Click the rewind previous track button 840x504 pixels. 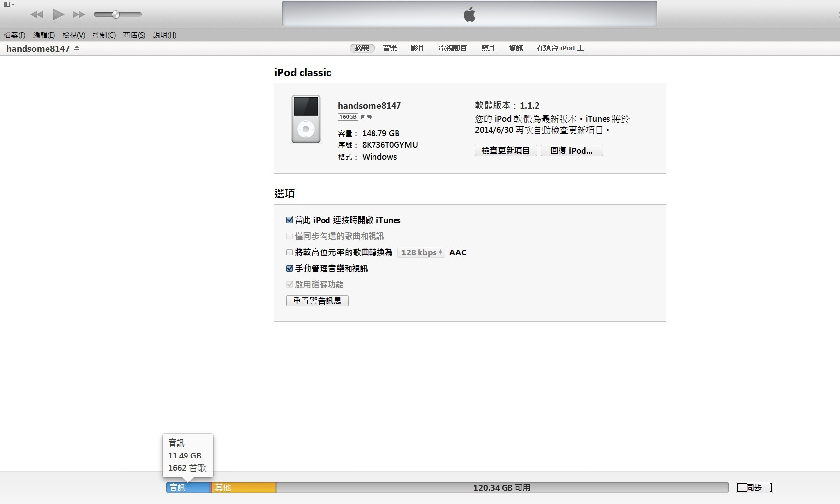click(37, 15)
